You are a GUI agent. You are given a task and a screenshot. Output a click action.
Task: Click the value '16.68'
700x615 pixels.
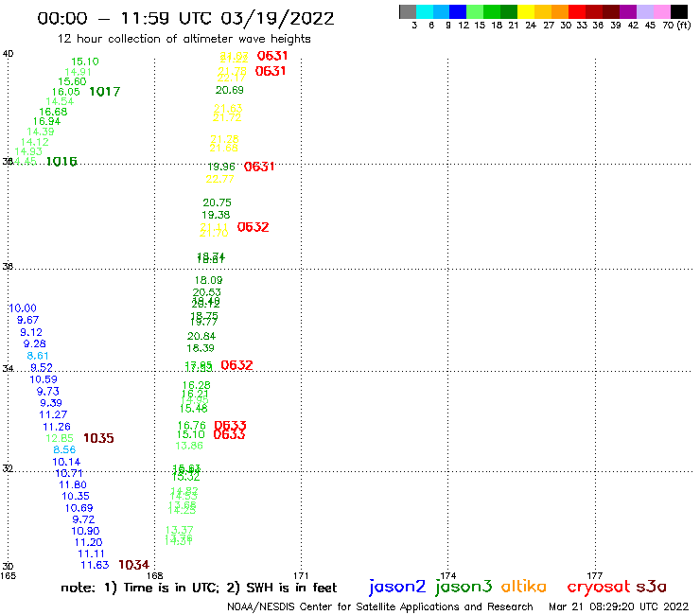(53, 112)
